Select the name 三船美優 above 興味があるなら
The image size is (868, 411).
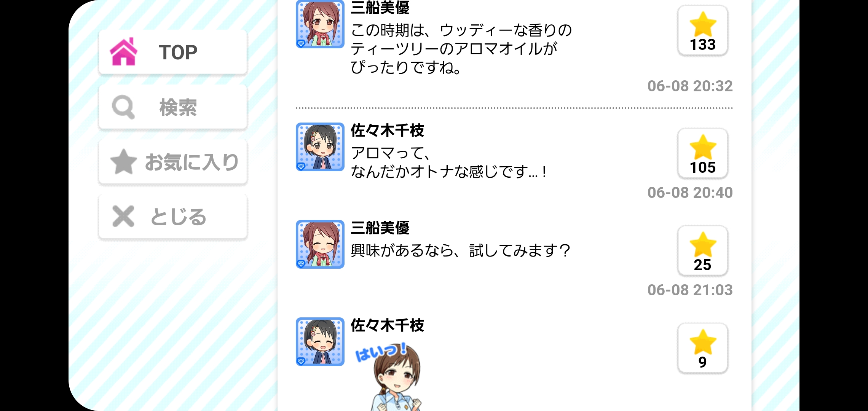click(x=380, y=228)
